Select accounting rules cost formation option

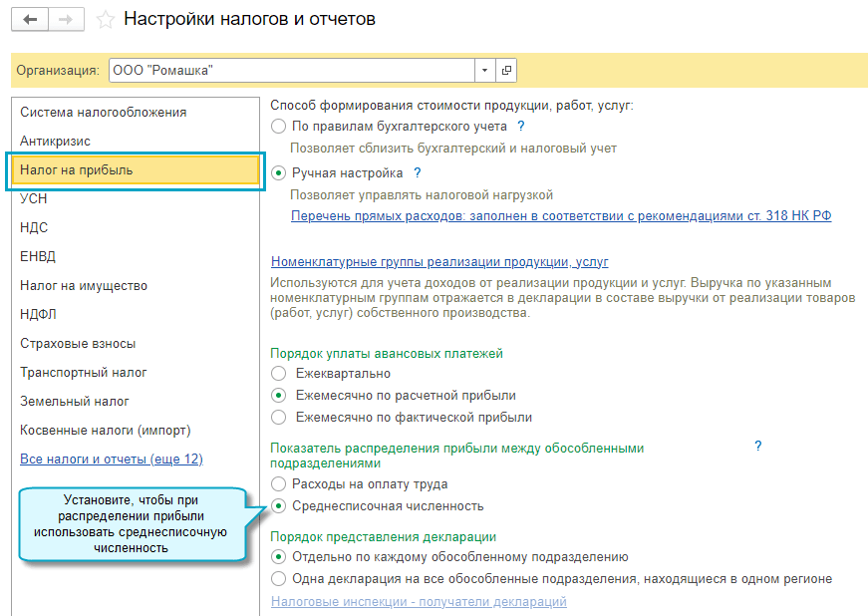[278, 127]
